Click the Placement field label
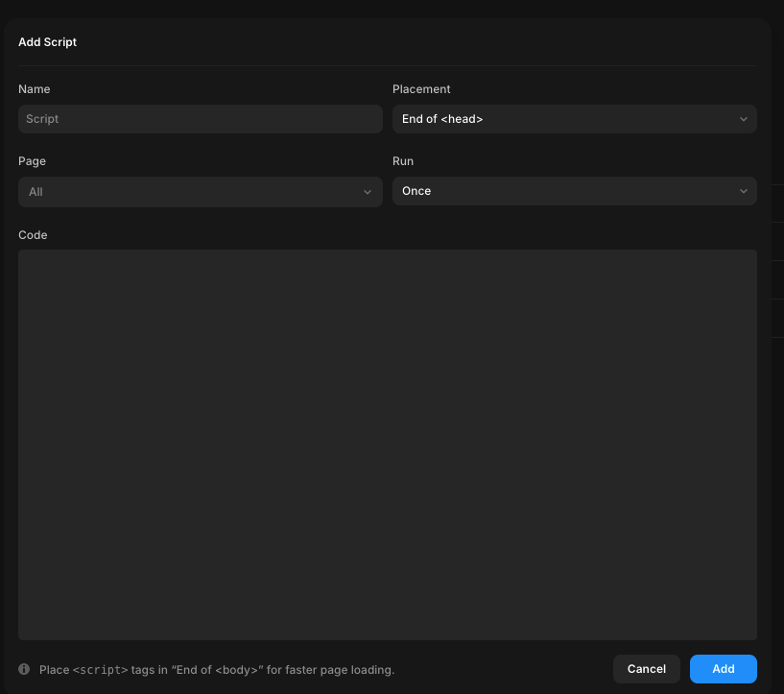 [421, 89]
